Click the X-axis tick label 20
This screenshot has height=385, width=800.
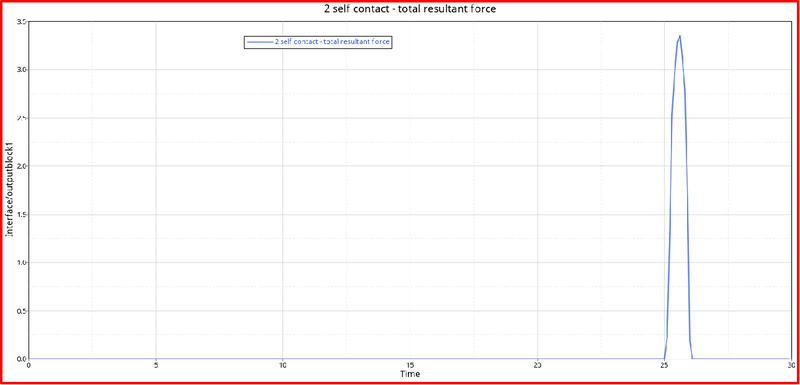click(x=537, y=365)
